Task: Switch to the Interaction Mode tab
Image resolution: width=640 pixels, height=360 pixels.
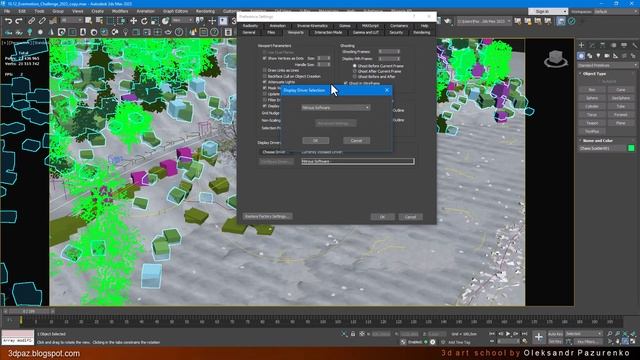Action: (x=328, y=33)
